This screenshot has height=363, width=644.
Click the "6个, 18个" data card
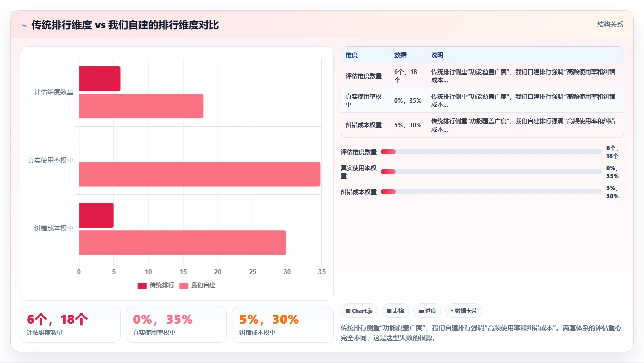70,324
